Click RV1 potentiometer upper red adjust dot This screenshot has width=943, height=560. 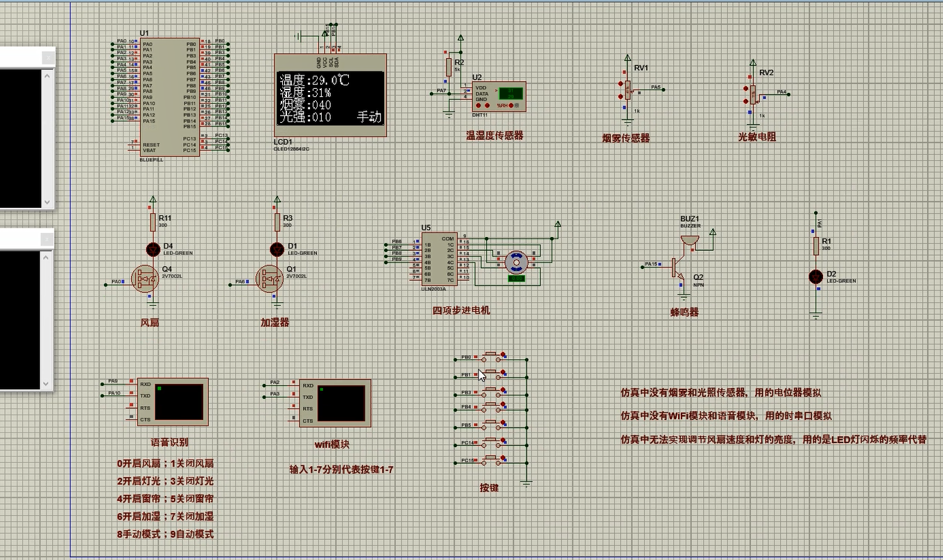[x=621, y=85]
